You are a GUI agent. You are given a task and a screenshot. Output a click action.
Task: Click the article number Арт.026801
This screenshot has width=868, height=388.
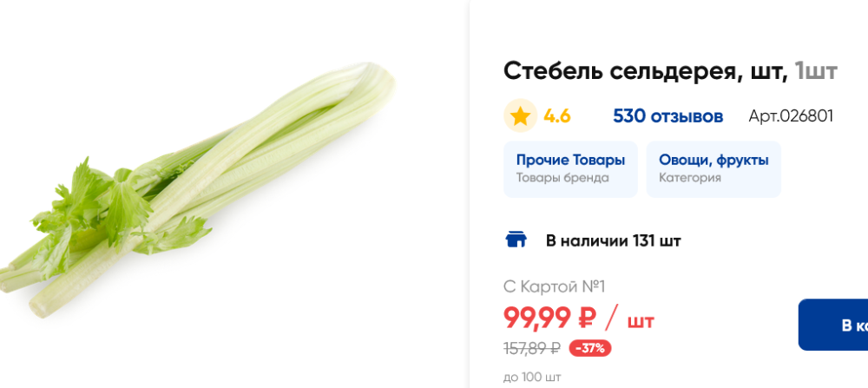pos(791,116)
